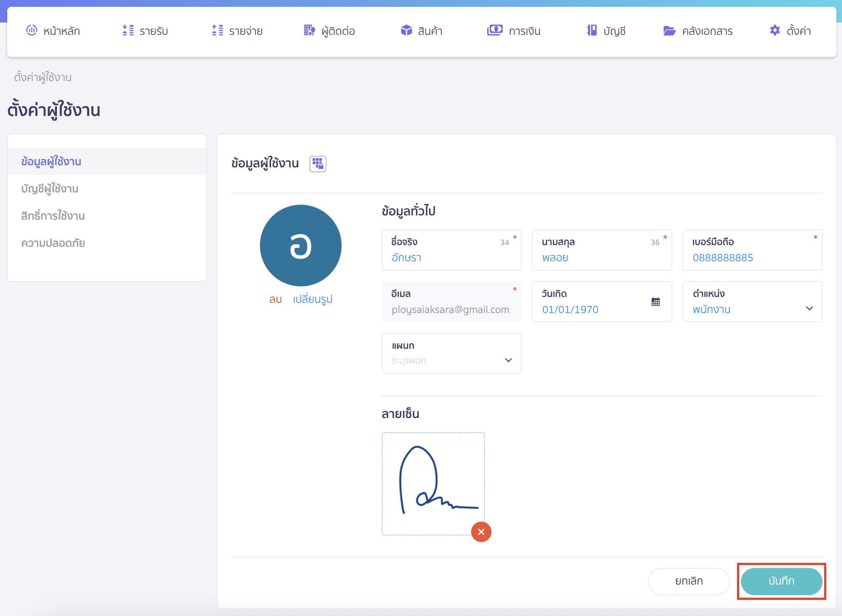Open the ความปลอดภัย section
This screenshot has height=616, width=842.
(x=53, y=243)
